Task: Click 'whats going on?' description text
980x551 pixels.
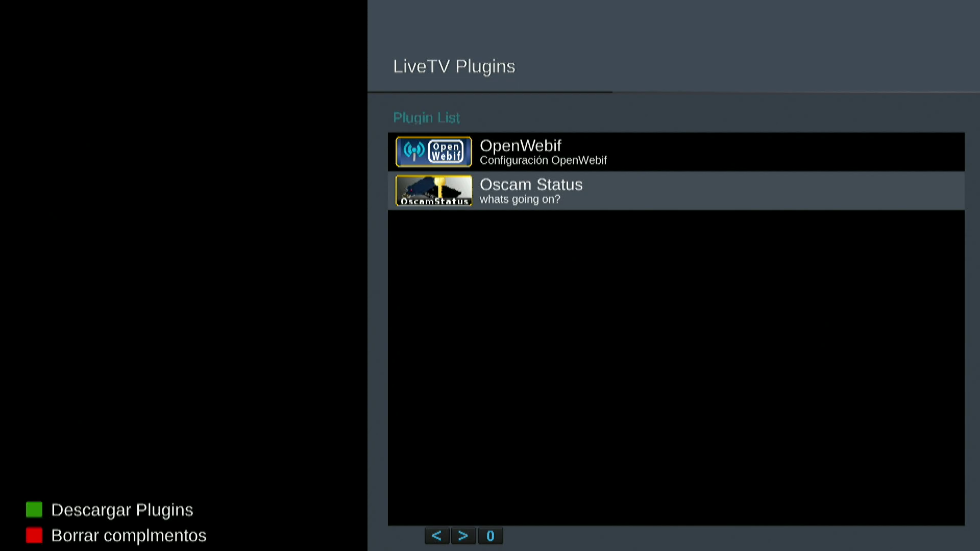Action: click(520, 199)
